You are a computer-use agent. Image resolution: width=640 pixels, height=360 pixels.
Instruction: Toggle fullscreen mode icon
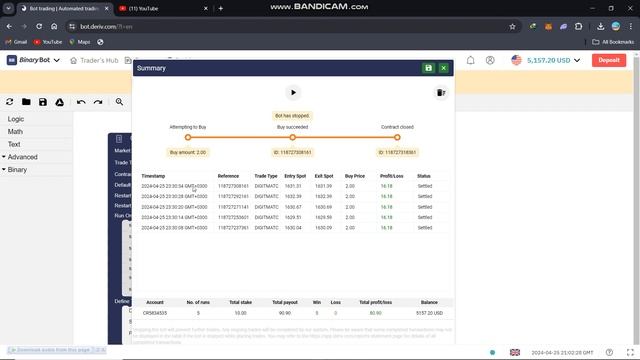(630, 352)
